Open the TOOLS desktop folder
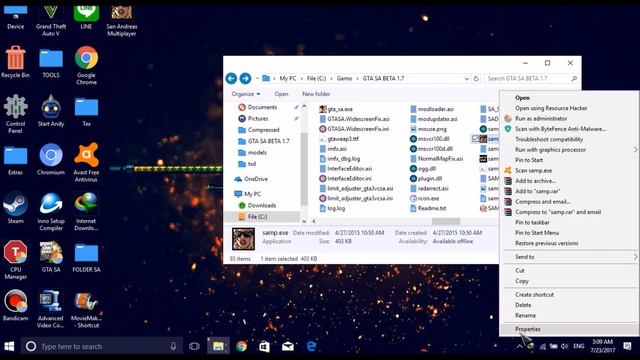Viewport: 640px width, 360px height. (x=51, y=63)
